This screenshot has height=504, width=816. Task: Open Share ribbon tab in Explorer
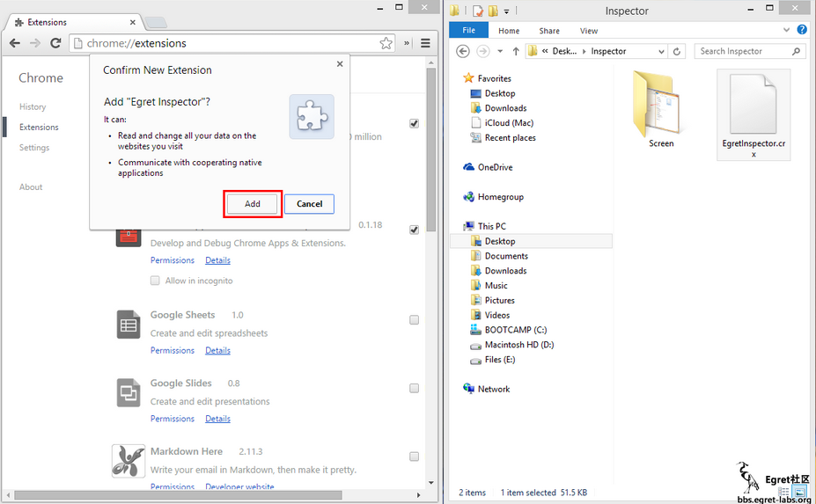[549, 31]
